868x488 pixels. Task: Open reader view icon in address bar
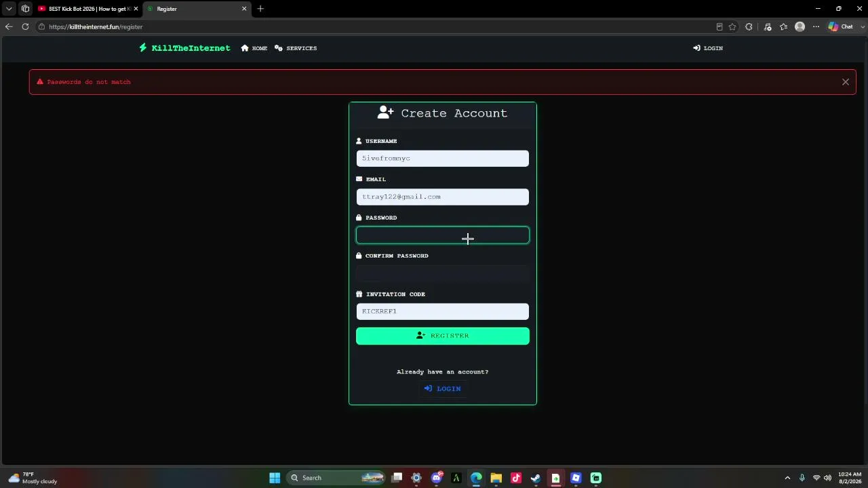719,26
